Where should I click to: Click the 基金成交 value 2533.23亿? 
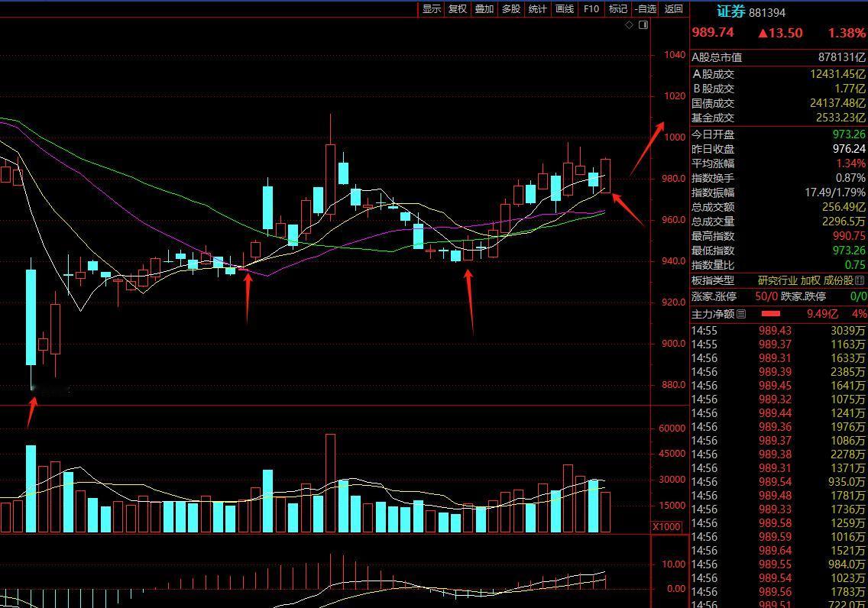840,118
